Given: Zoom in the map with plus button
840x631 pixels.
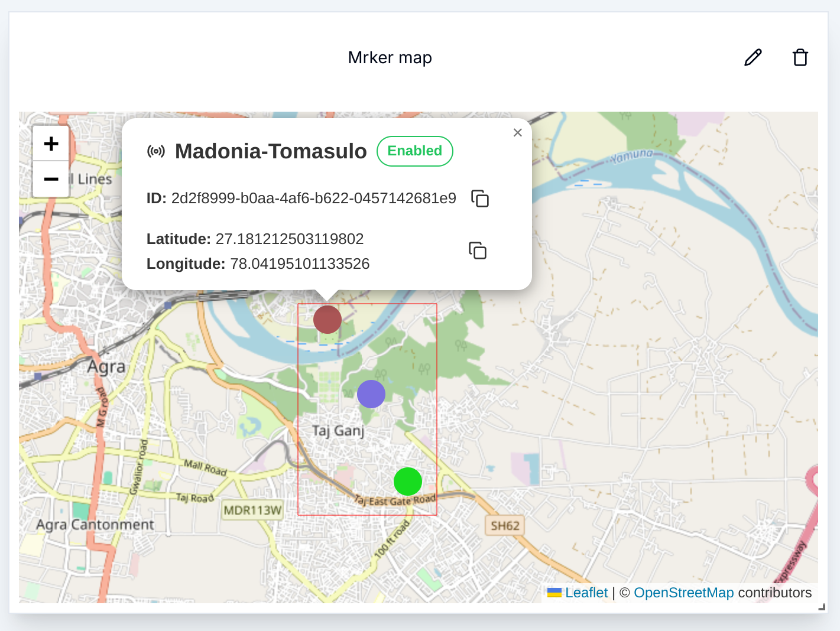Looking at the screenshot, I should click(51, 143).
